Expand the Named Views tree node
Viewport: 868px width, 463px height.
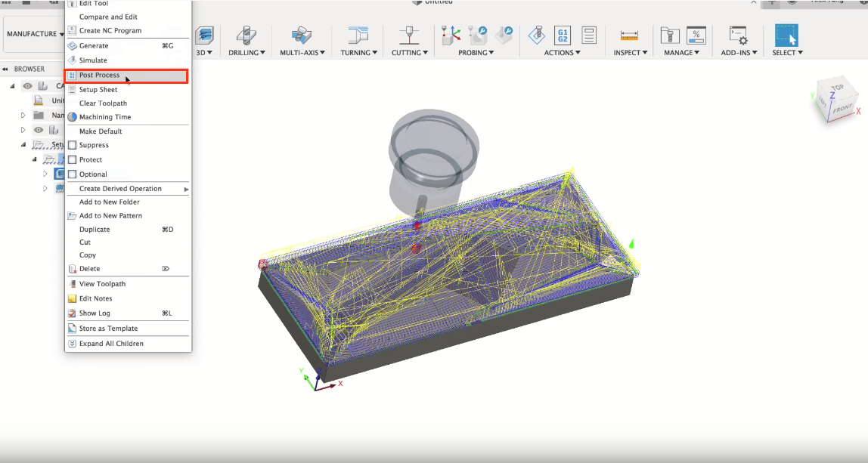[x=23, y=115]
